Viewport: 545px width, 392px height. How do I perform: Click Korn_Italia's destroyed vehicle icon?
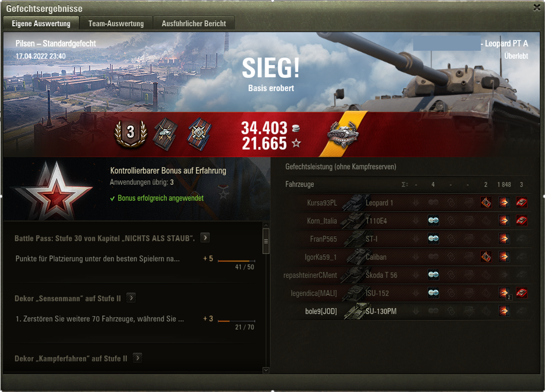[522, 221]
